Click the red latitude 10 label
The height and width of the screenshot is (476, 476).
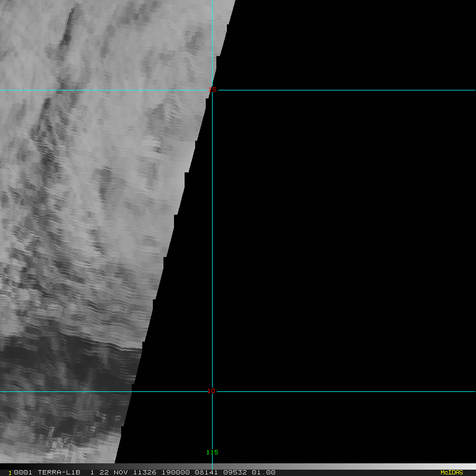coord(211,391)
